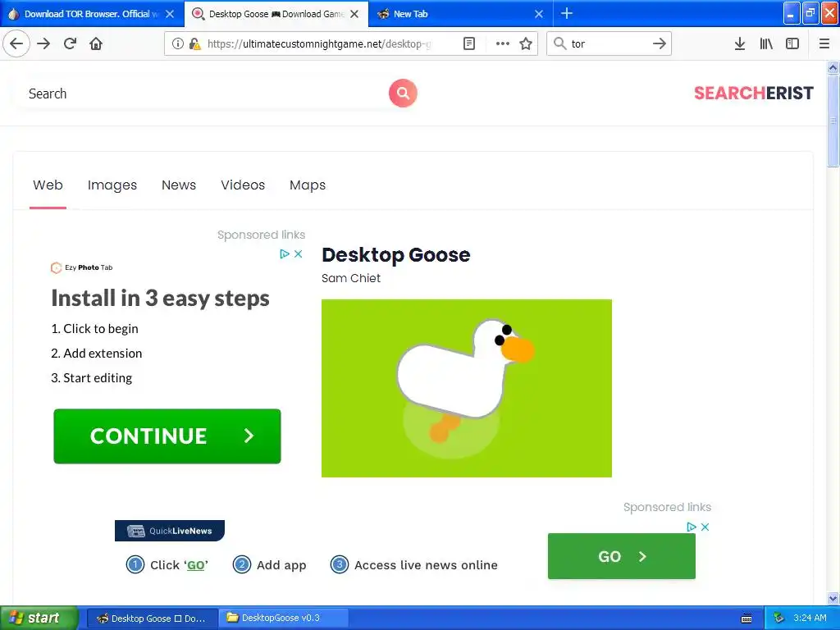Click the 3:24 AM taskbar clock
The width and height of the screenshot is (840, 630).
pos(810,618)
